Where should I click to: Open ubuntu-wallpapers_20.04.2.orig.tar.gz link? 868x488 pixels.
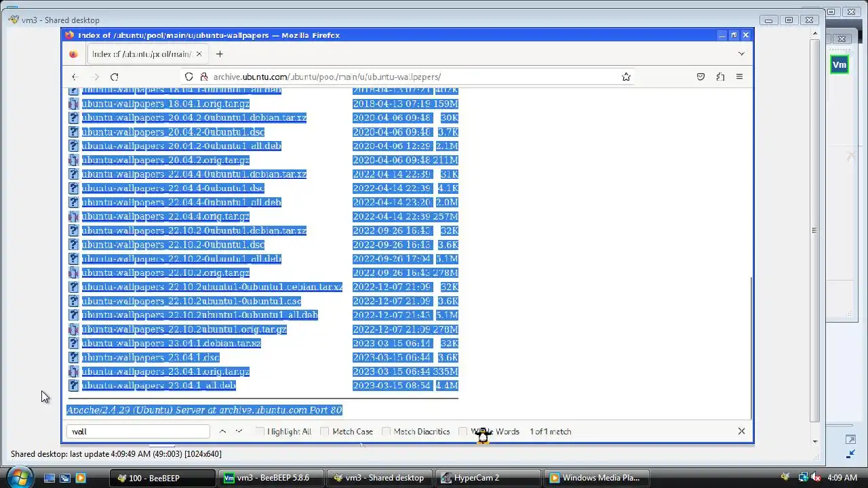tap(165, 160)
